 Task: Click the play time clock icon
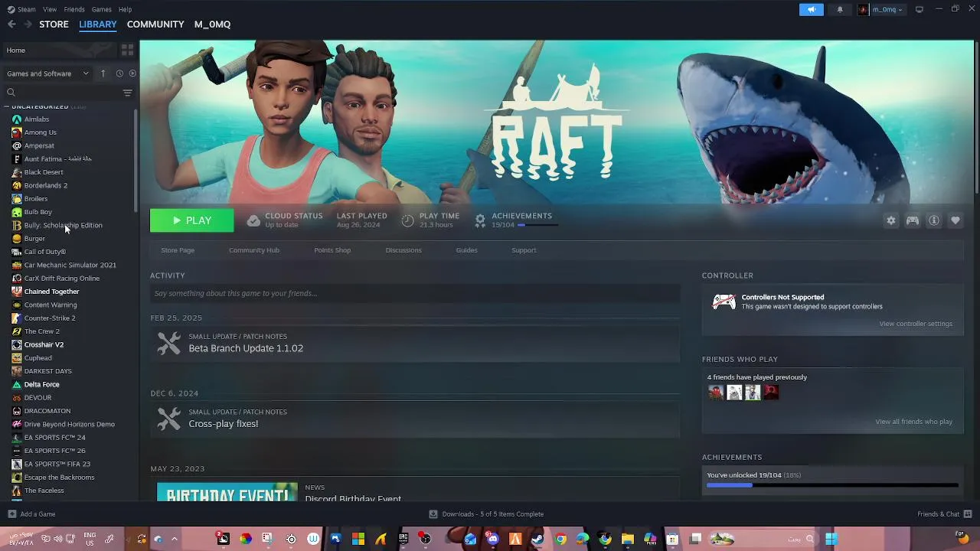pos(407,220)
